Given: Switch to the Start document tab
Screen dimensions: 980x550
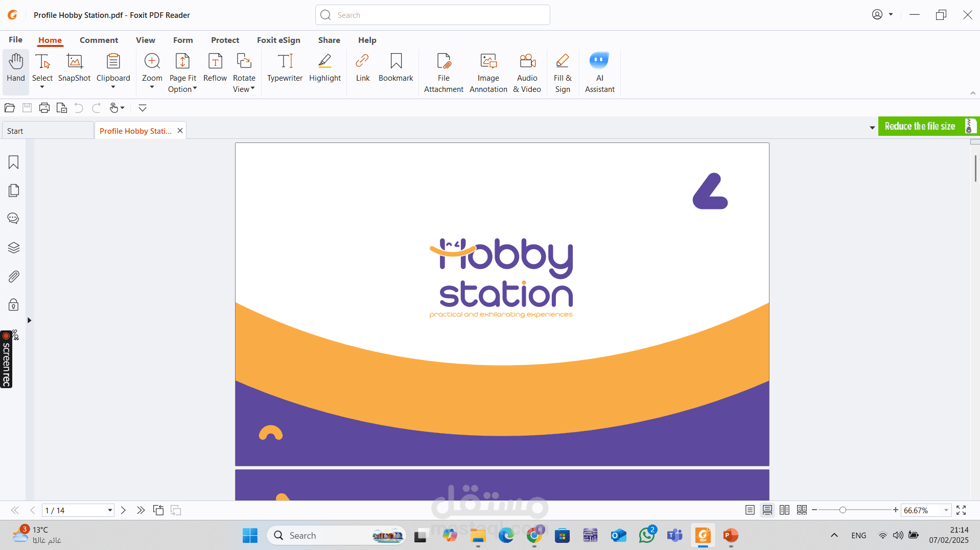Looking at the screenshot, I should coord(48,131).
